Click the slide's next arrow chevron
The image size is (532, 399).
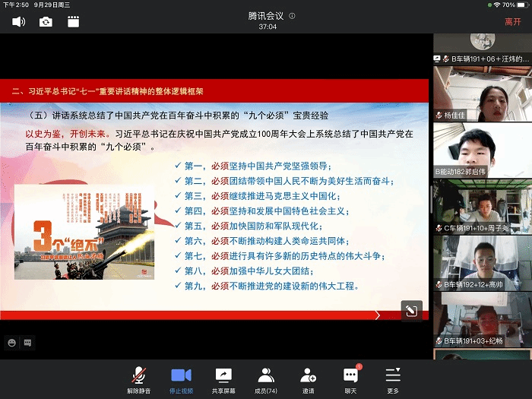(x=378, y=315)
